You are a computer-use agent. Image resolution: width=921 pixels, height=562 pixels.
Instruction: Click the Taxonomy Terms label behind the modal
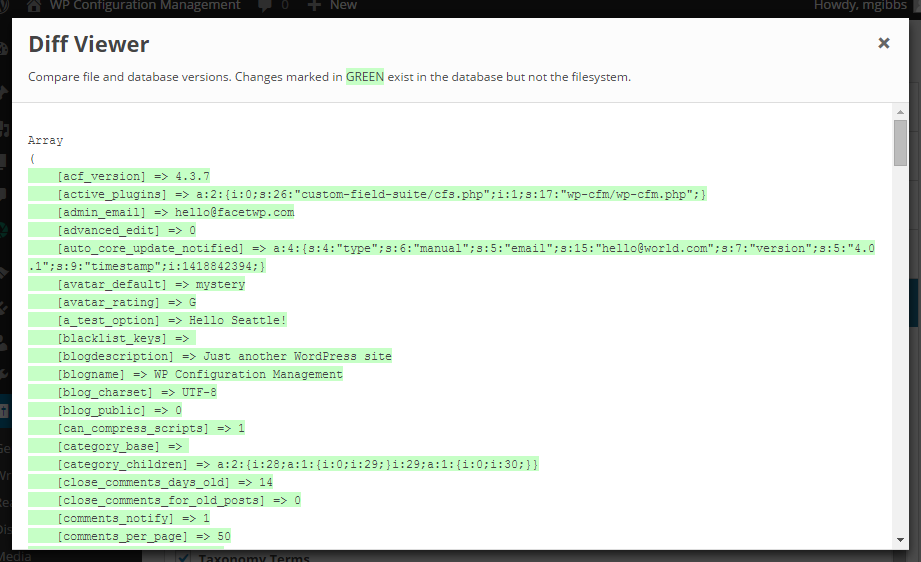(254, 557)
